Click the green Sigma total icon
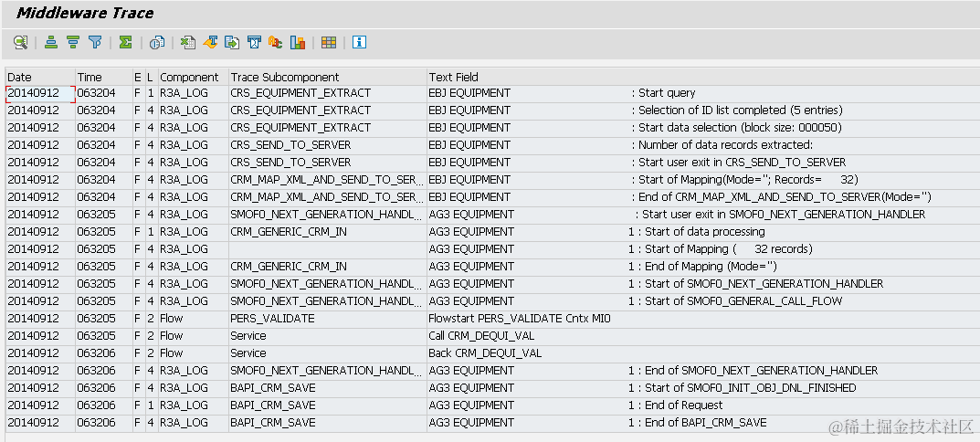 pos(126,43)
